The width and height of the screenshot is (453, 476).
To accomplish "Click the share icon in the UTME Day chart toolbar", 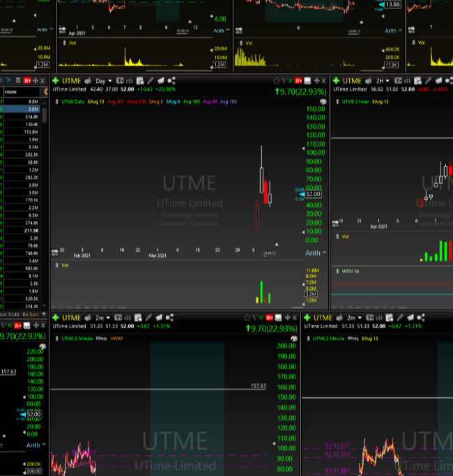I will pos(171,81).
